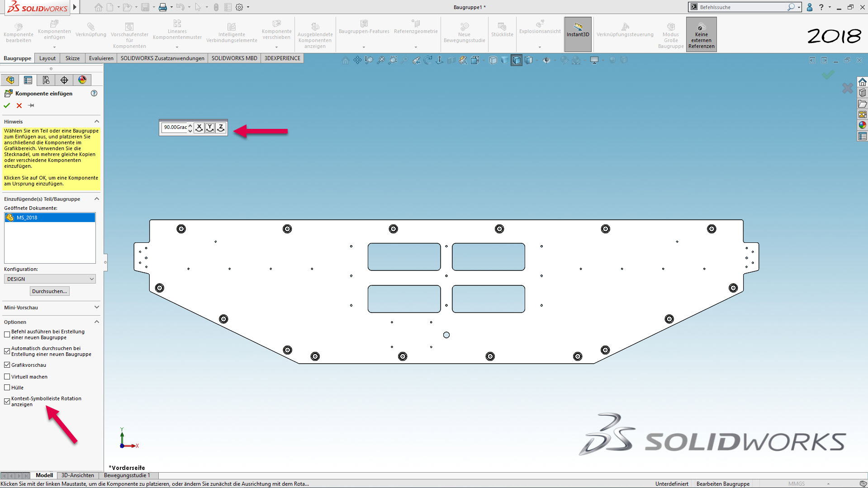Open Baugruppen-Features dropdown arrow
868x488 pixels.
364,47
